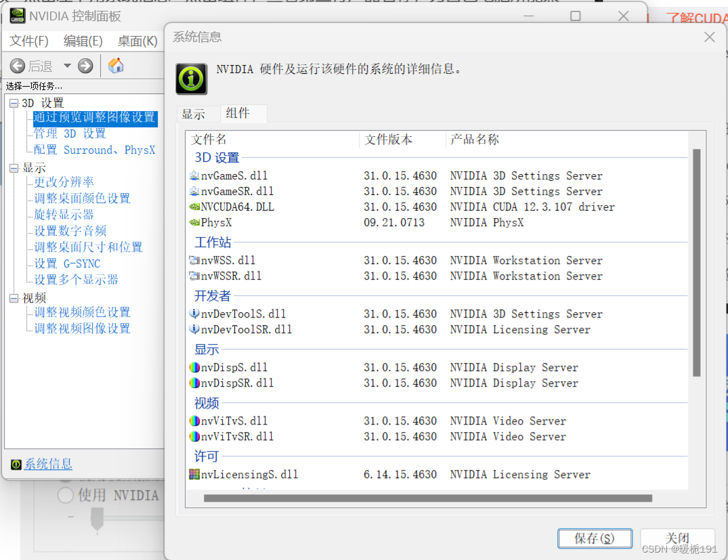Click the system info icon at bottom left

tap(16, 465)
